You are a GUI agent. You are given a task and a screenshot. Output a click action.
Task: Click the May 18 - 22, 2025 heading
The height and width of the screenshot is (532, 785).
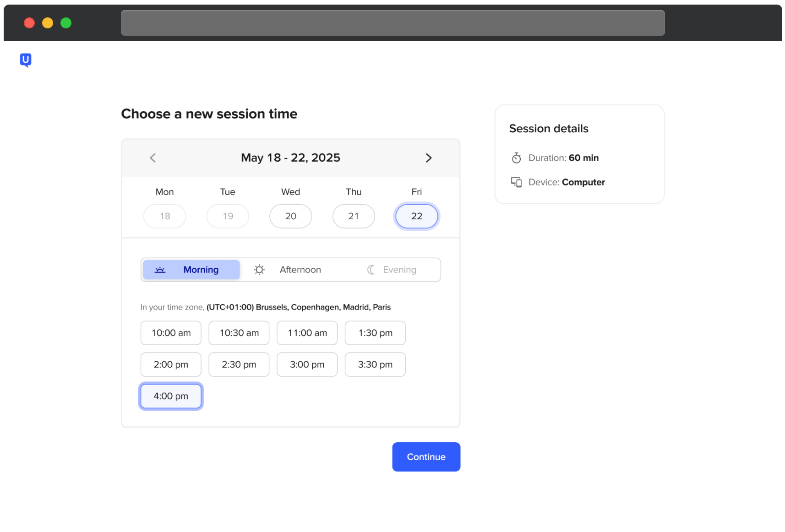(x=291, y=158)
